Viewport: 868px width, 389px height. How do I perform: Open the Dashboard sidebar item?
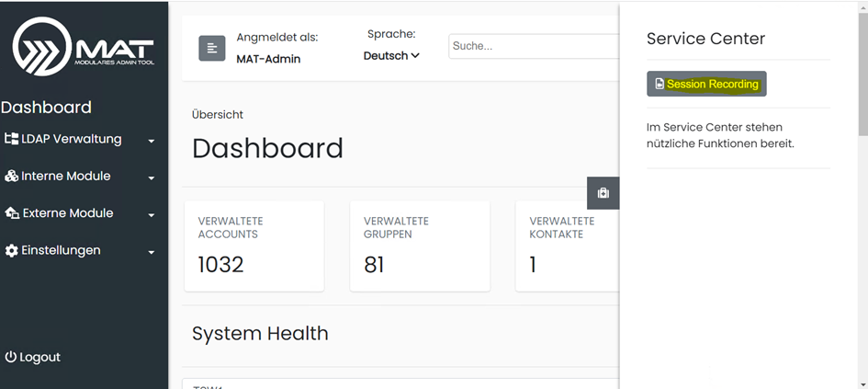[46, 107]
